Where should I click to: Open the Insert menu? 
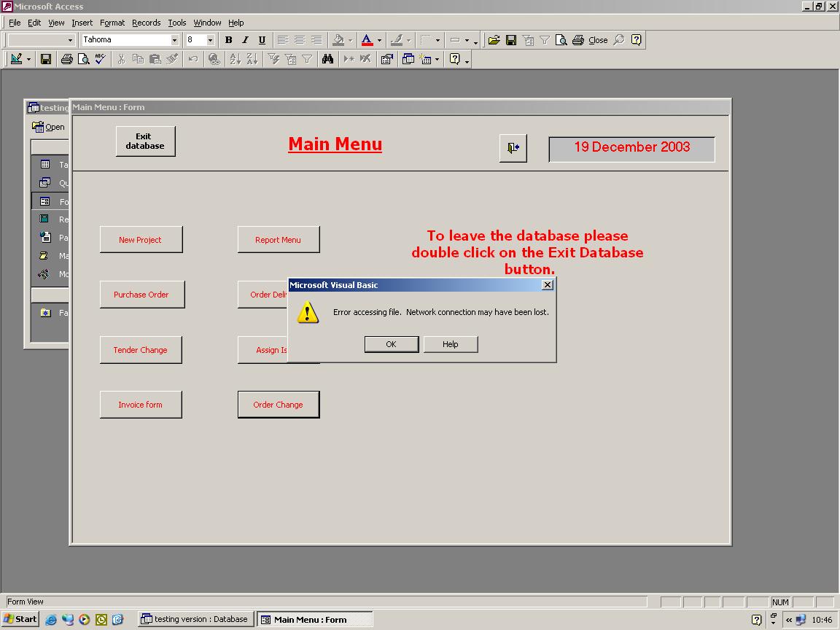pos(82,23)
